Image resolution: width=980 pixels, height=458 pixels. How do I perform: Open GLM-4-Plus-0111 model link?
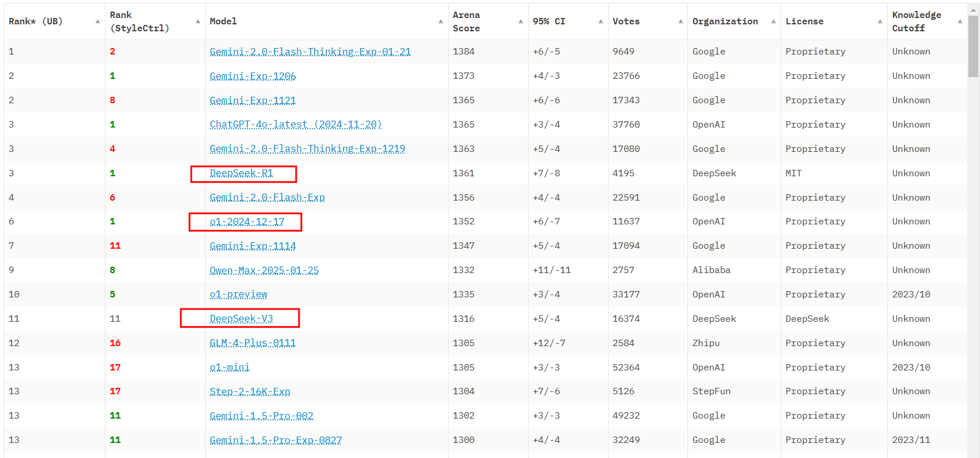point(253,343)
